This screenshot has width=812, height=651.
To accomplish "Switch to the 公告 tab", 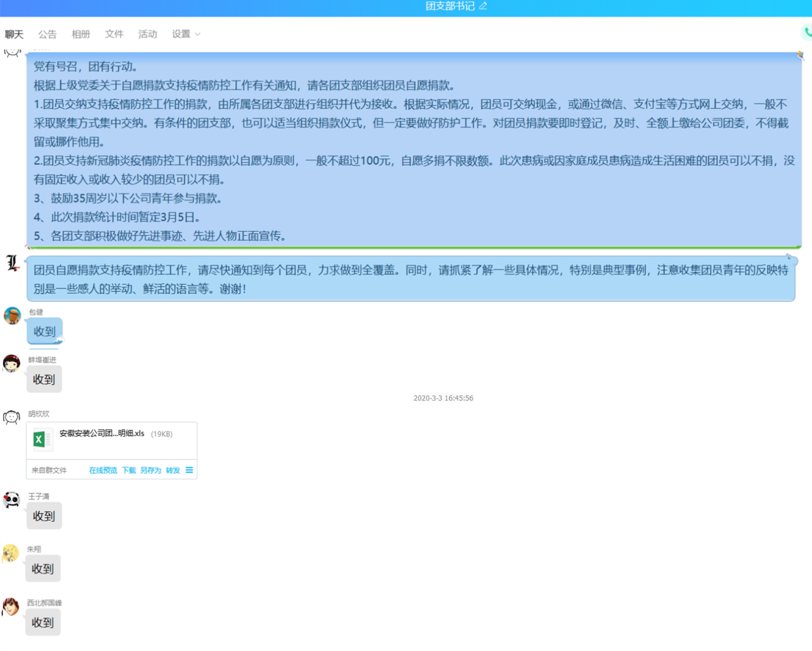I will pyautogui.click(x=48, y=34).
